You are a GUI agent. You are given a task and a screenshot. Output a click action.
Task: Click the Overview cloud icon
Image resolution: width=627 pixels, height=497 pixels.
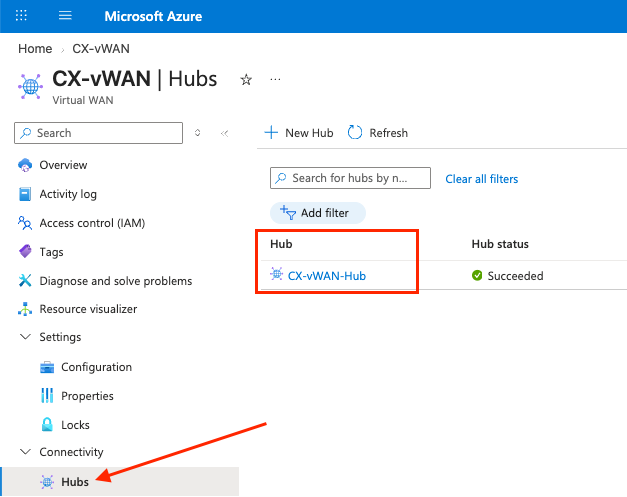click(25, 165)
